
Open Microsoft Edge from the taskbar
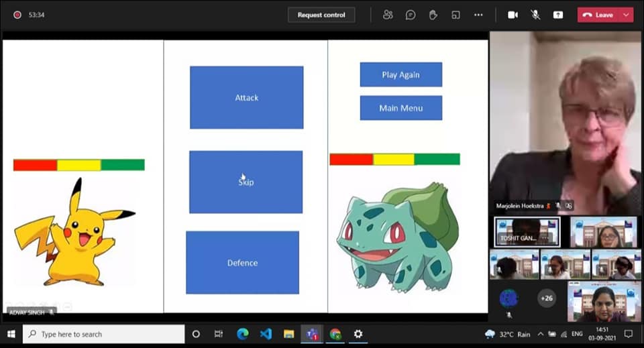(242, 334)
